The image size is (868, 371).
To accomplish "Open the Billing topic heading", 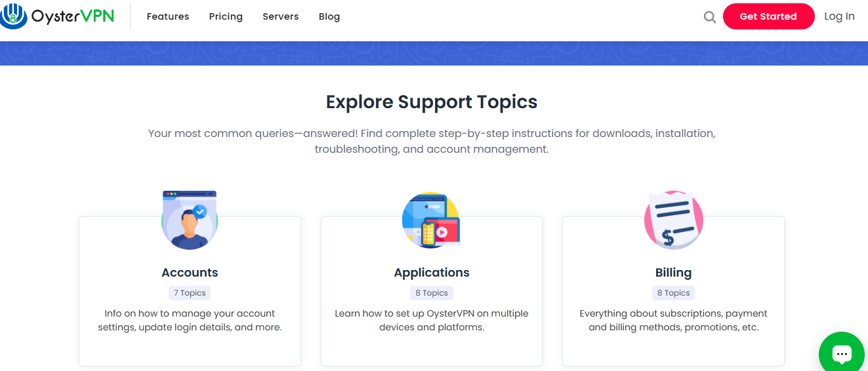I will tap(673, 273).
